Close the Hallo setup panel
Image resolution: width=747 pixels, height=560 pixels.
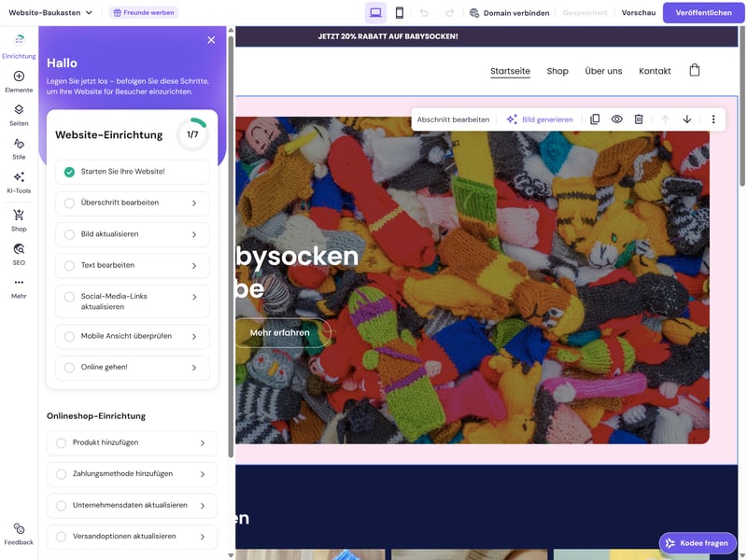[x=211, y=40]
